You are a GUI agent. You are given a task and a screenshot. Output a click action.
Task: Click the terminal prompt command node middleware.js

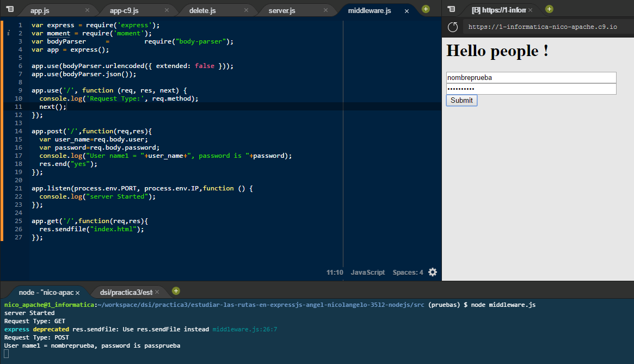point(503,305)
